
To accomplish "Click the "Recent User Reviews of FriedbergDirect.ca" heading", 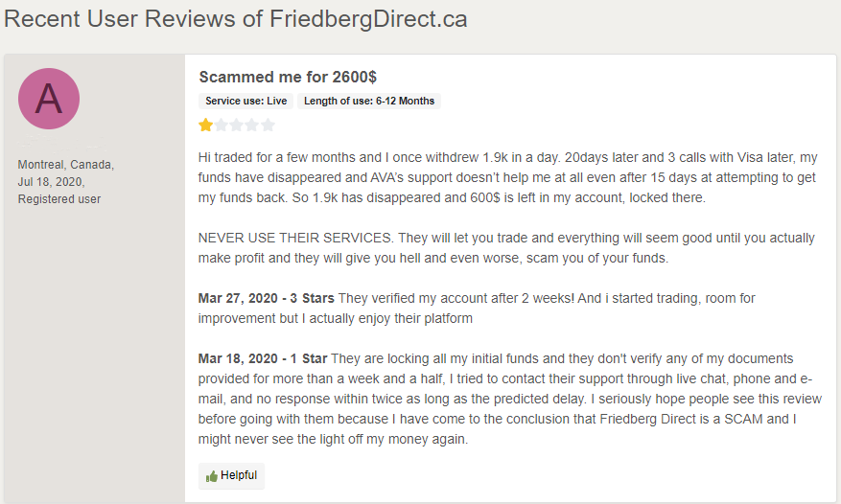I will click(236, 19).
